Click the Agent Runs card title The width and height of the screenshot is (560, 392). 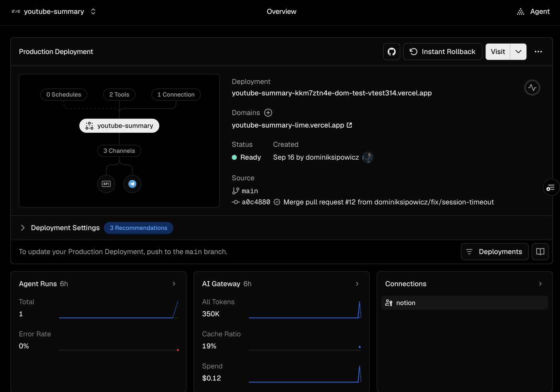click(x=38, y=284)
